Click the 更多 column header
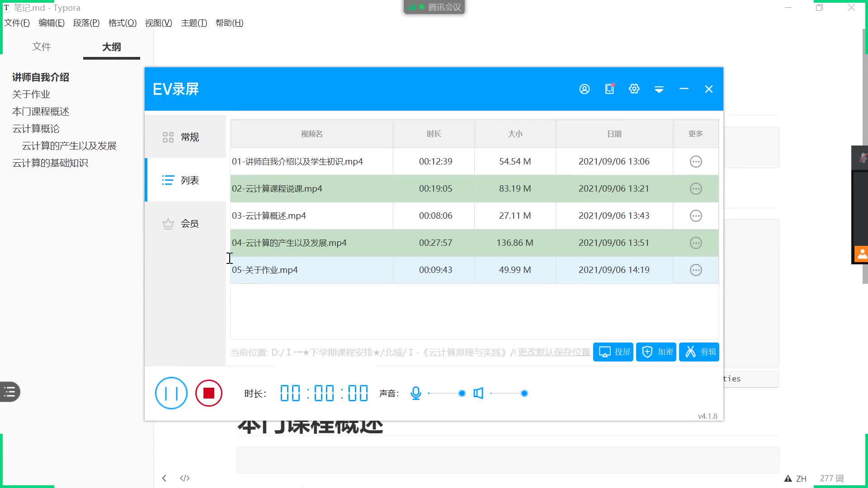The image size is (868, 488). point(696,134)
